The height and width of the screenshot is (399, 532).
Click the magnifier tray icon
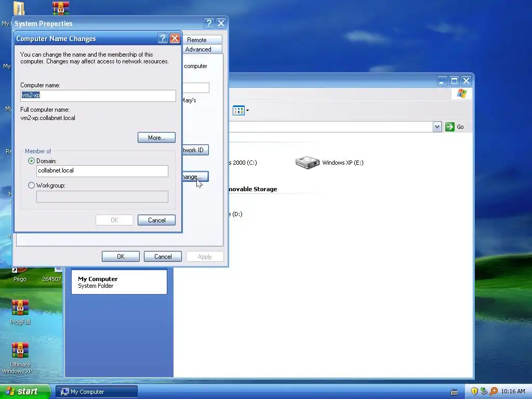[494, 392]
